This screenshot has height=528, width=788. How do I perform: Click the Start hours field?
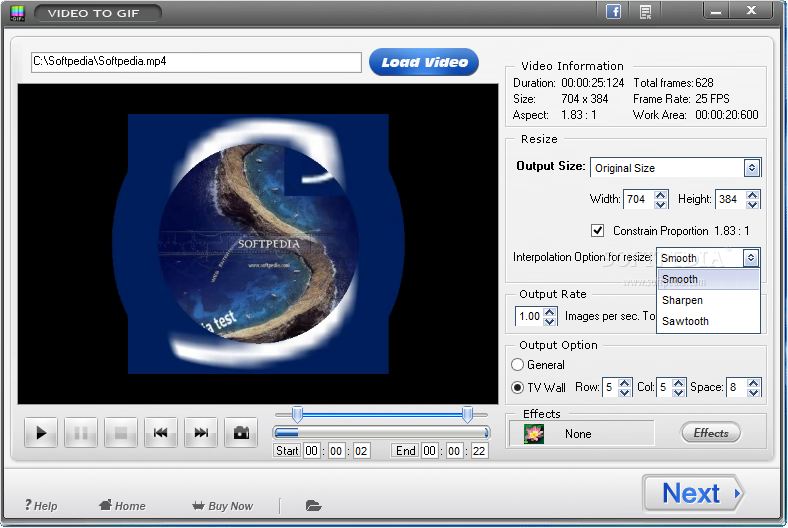pyautogui.click(x=312, y=451)
